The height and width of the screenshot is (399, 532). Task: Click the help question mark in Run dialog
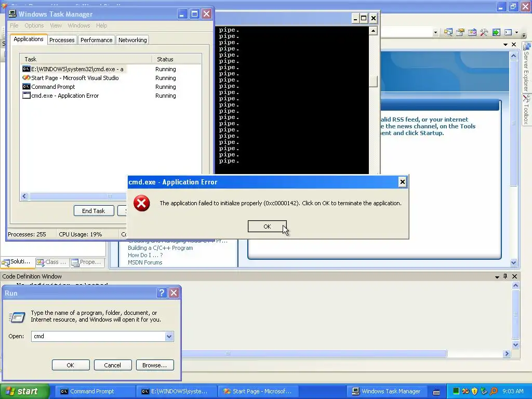point(162,293)
